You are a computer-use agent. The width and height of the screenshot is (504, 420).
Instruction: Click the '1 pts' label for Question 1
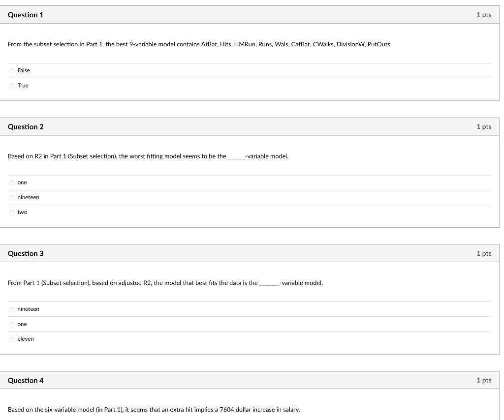484,15
